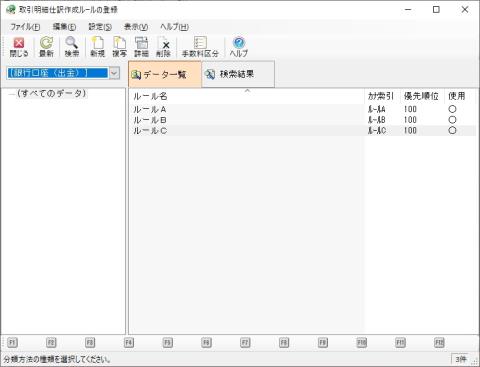Click the 閉じる (close) toolbar icon

pos(19,47)
